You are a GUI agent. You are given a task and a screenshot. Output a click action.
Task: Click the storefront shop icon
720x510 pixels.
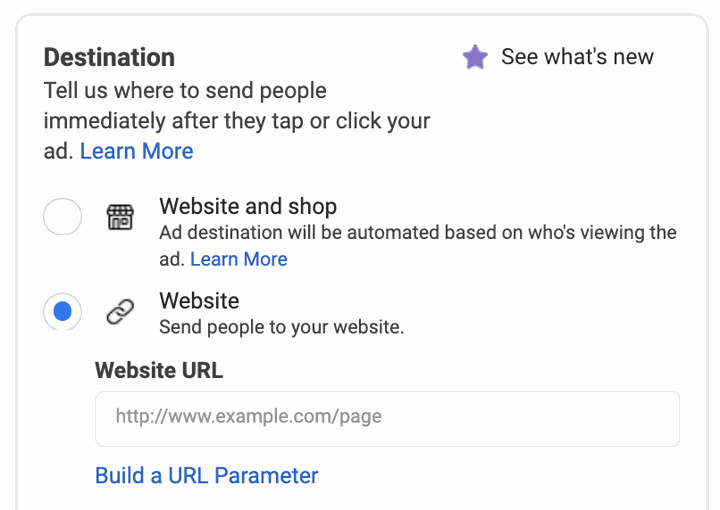click(120, 217)
